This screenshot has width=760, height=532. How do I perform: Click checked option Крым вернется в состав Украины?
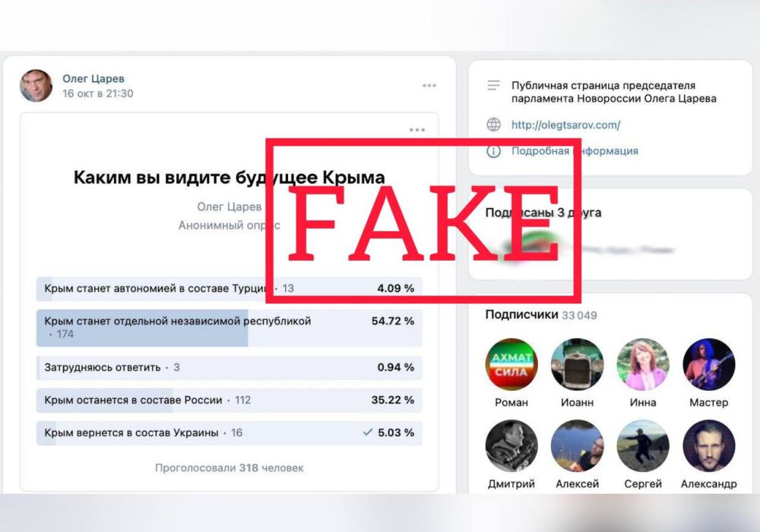pyautogui.click(x=230, y=432)
